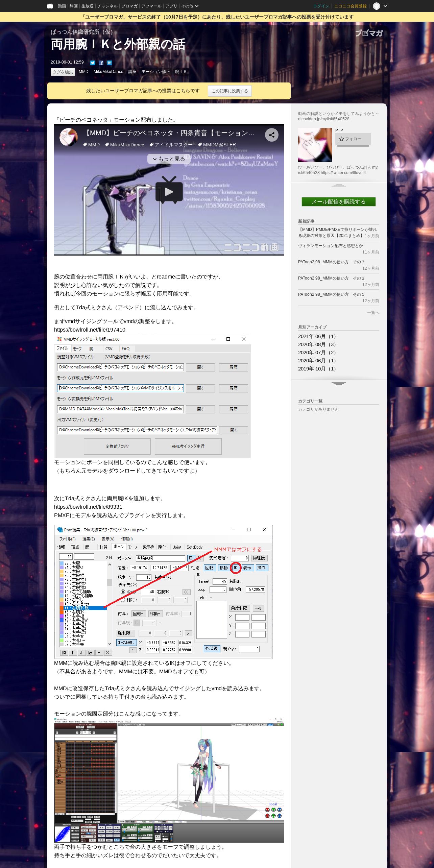
Task: Click the メール配信を購読する button
Action: (339, 202)
